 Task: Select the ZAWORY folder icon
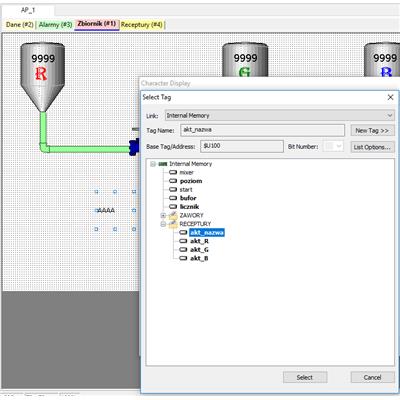(x=173, y=215)
